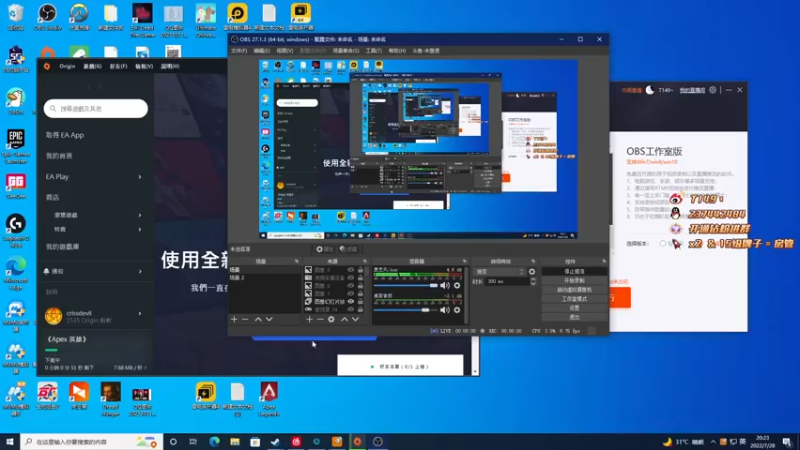The height and width of the screenshot is (450, 800).
Task: Adjust transition 时长 stepper arrows
Action: [x=533, y=282]
